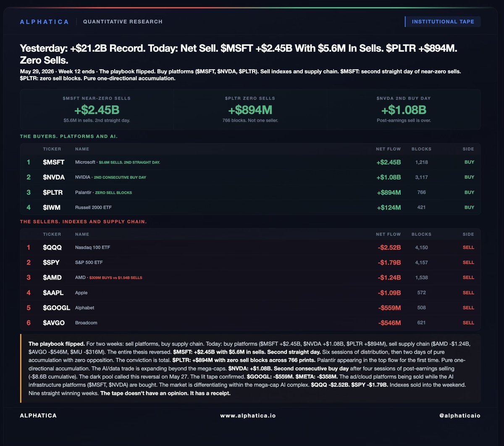The image size is (504, 446).
Task: Click the $IWM ticker in buyers table
Action: (x=52, y=208)
